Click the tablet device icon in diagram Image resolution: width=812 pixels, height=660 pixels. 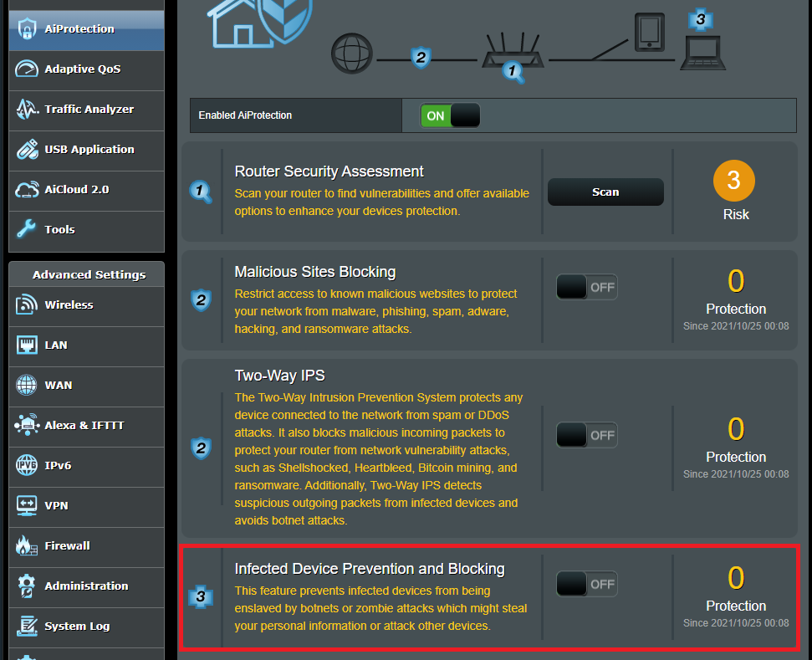650,32
